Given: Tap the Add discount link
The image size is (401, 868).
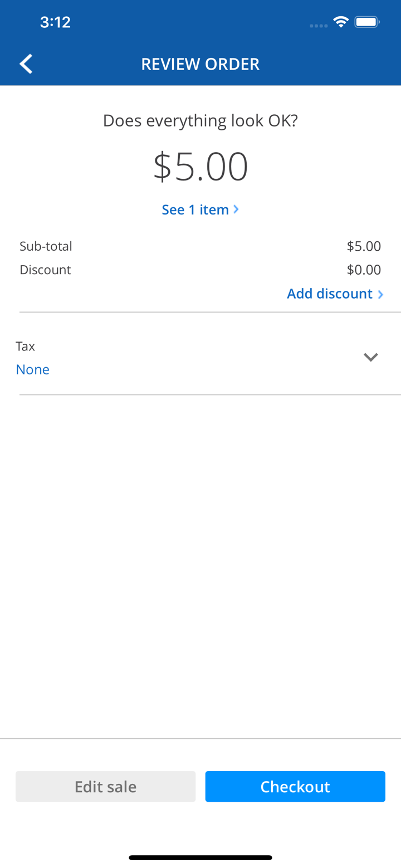Looking at the screenshot, I should tap(329, 294).
